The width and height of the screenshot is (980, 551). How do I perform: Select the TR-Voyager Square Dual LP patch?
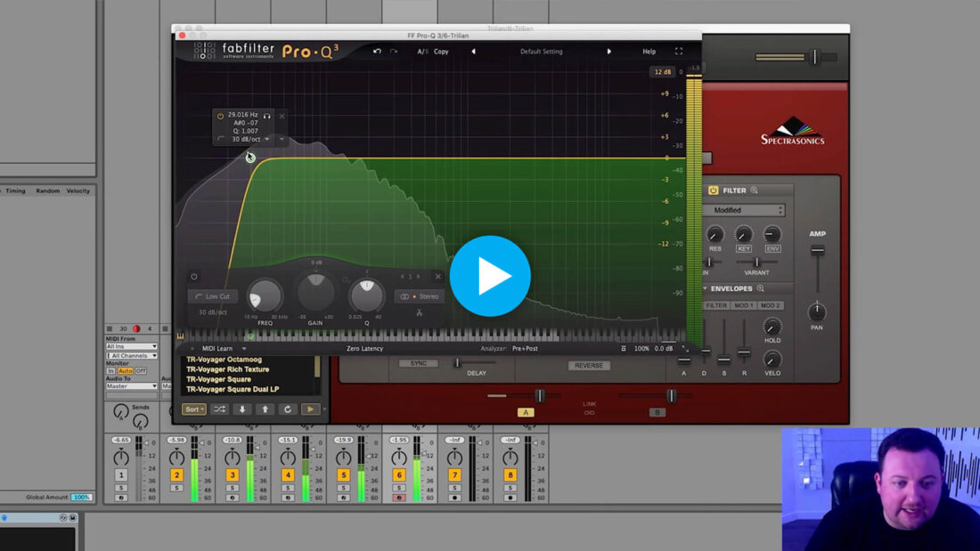233,389
